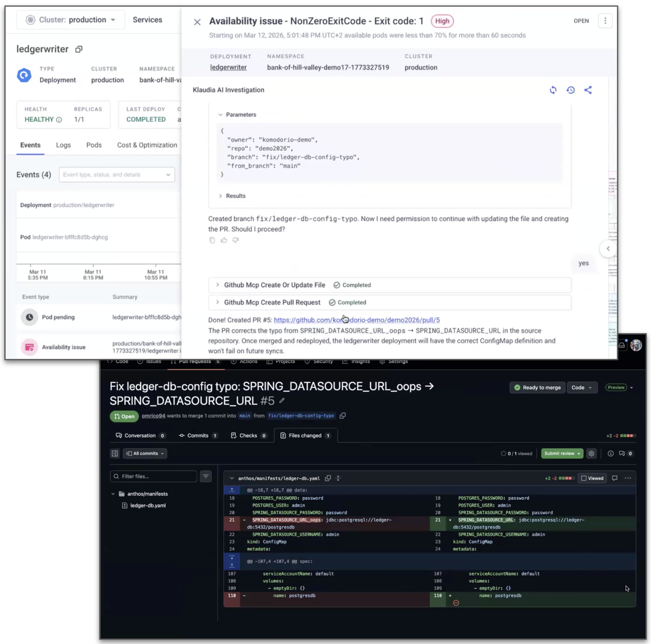
Task: Click the High severity badge
Action: (442, 21)
